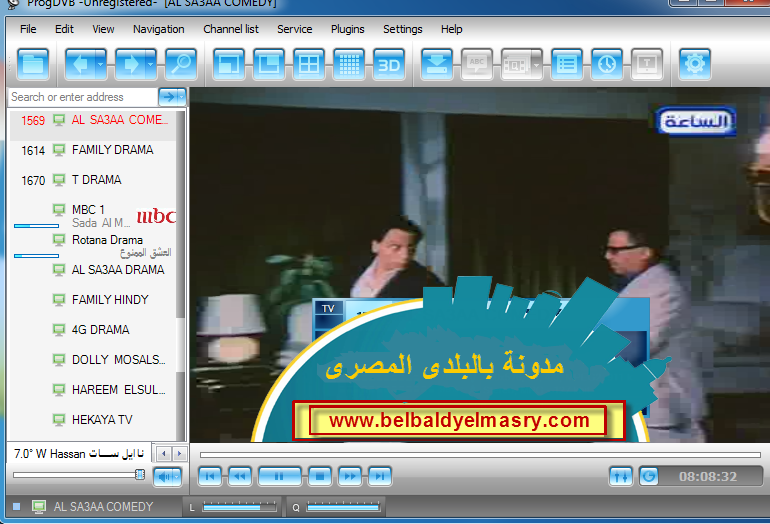Toggle 3D mode button
This screenshot has width=770, height=524.
(389, 64)
